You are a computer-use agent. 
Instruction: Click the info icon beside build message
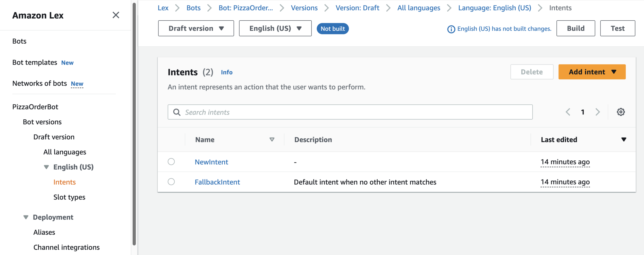[x=451, y=29]
